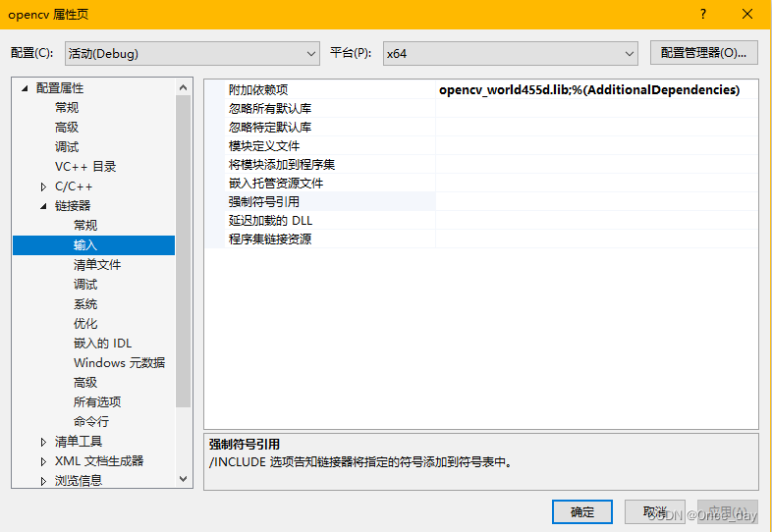Click the 确定 button
This screenshot has height=532, width=772.
tap(582, 511)
